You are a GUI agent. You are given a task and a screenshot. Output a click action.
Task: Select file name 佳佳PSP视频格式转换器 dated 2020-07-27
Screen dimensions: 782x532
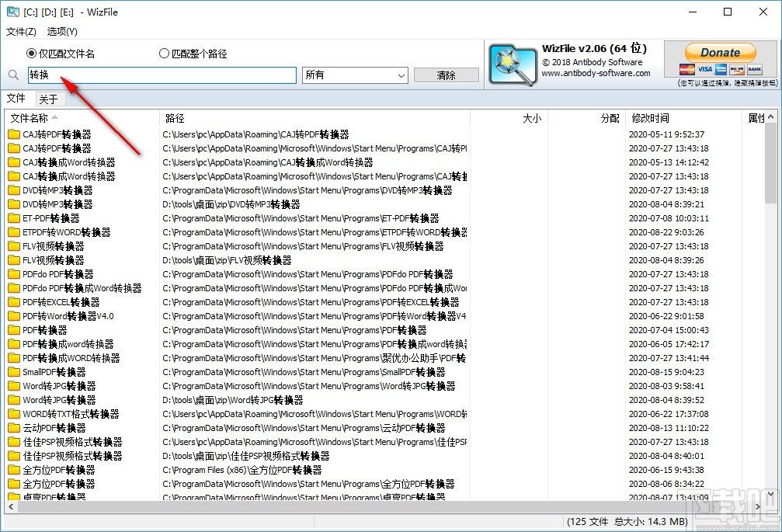pyautogui.click(x=72, y=442)
